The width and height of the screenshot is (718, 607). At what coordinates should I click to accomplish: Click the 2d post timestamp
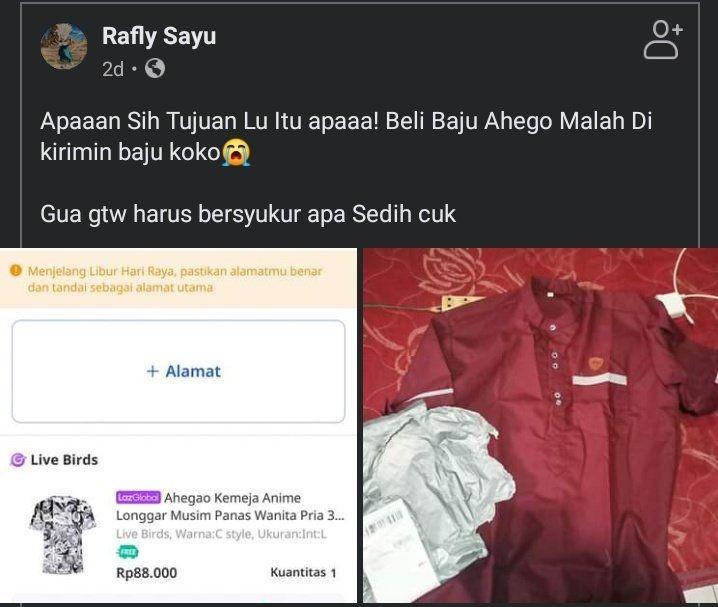click(x=113, y=69)
